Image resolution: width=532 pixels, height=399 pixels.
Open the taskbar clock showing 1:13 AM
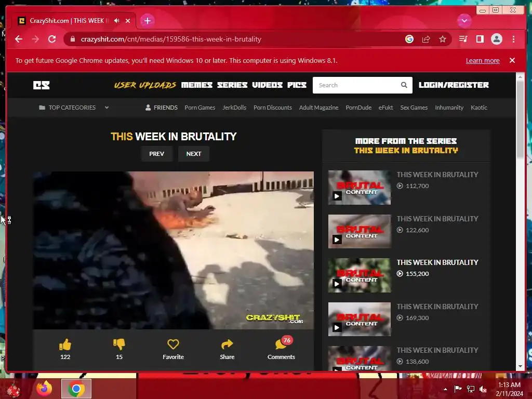tap(509, 389)
